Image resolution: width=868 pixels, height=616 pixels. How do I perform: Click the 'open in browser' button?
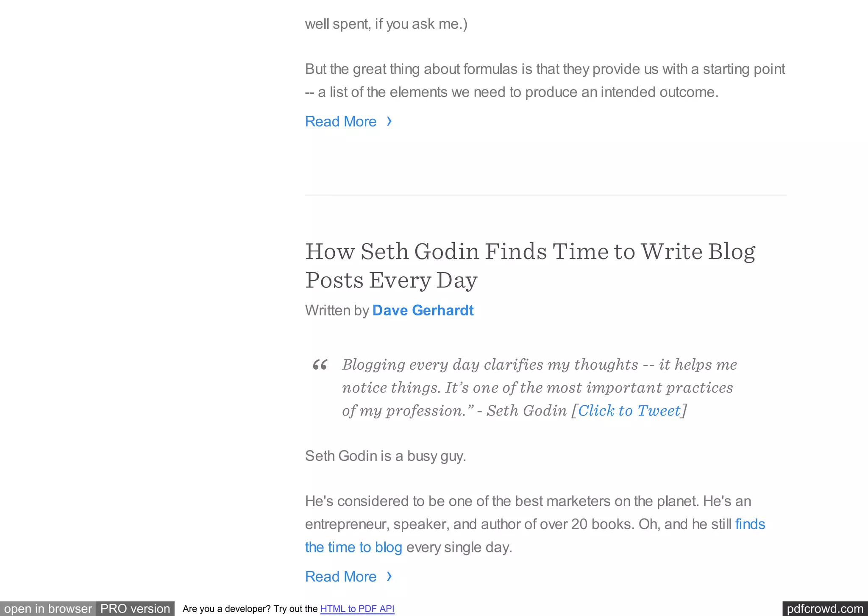48,609
